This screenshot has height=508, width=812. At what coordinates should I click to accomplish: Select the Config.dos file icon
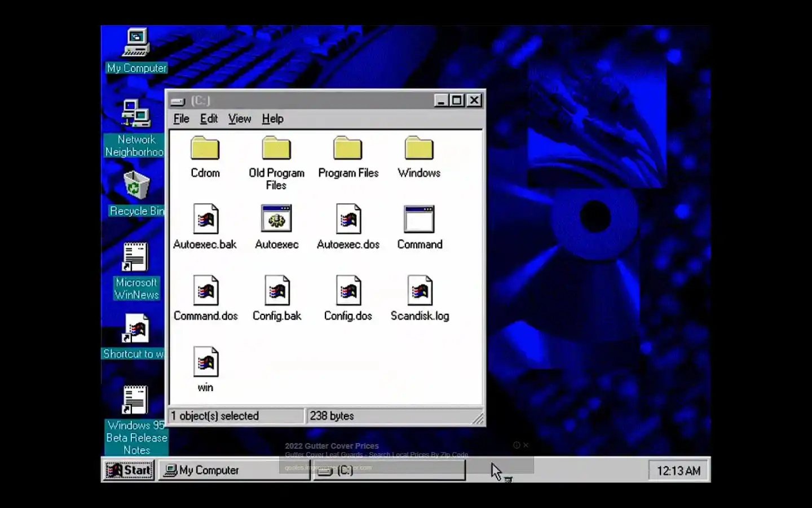click(348, 290)
